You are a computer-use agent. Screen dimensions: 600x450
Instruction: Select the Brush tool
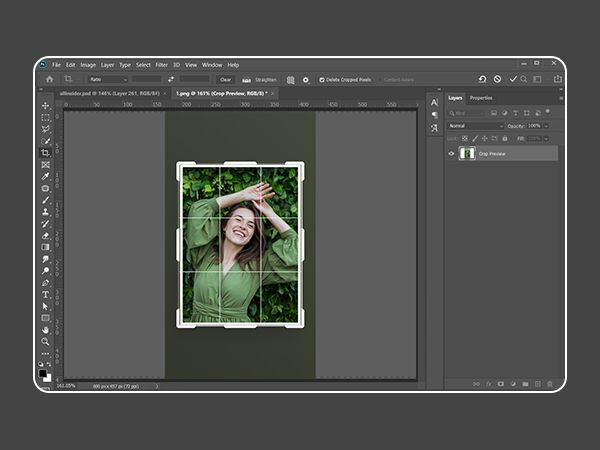46,200
